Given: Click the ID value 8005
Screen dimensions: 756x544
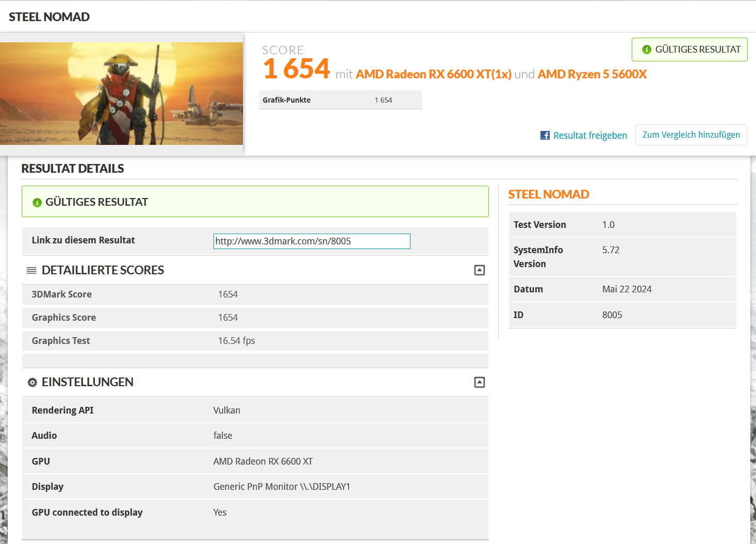Looking at the screenshot, I should (612, 315).
